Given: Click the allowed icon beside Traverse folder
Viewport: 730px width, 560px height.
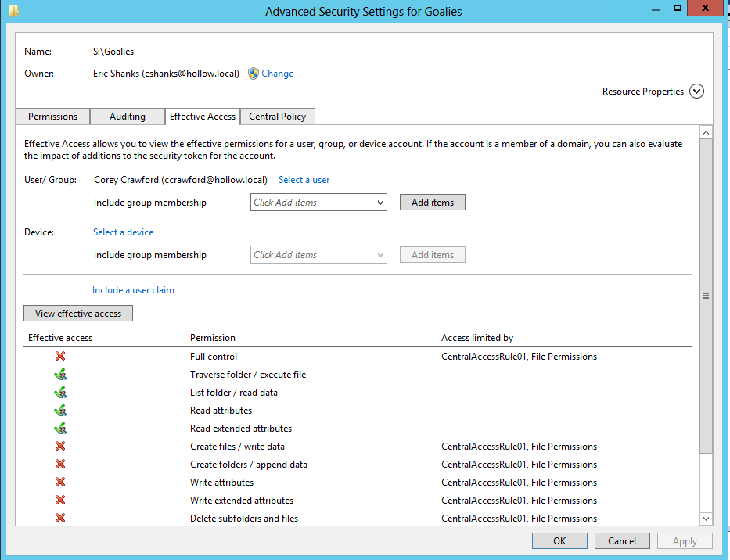Looking at the screenshot, I should 60,375.
